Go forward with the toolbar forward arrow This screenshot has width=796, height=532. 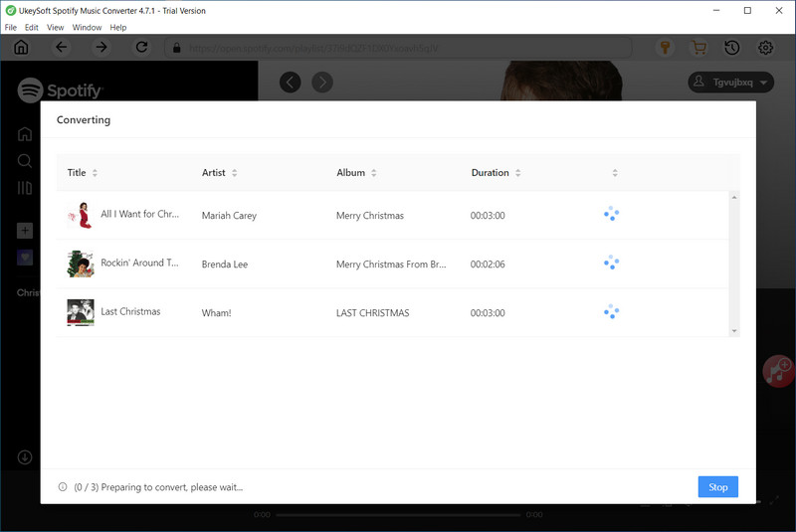pyautogui.click(x=101, y=47)
